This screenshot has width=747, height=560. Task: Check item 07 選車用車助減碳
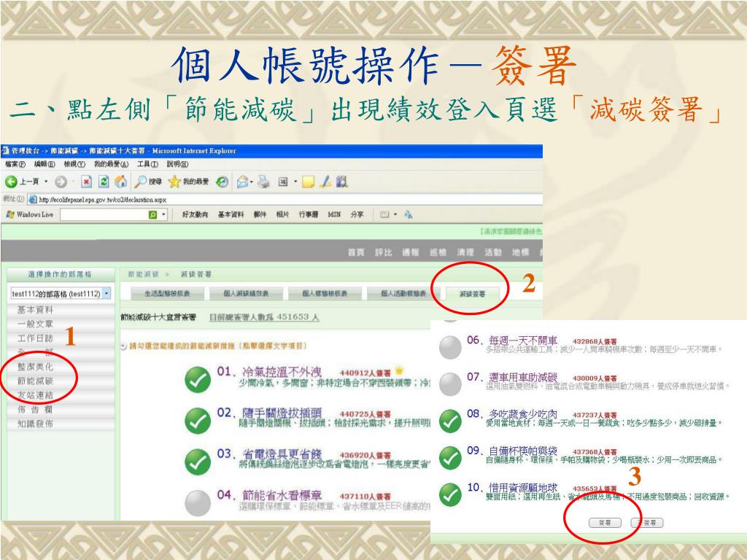point(450,384)
